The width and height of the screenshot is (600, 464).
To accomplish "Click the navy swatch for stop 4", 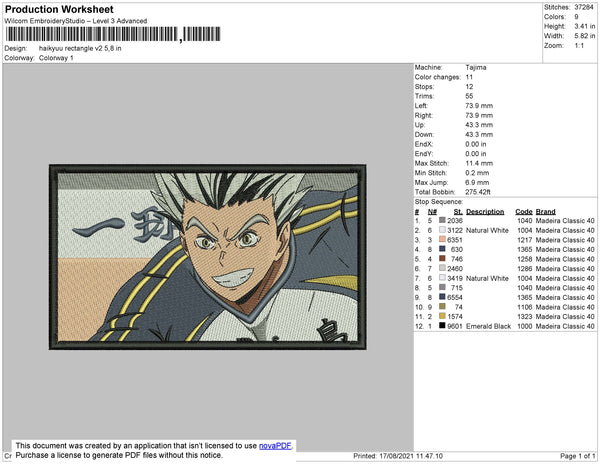I will tap(442, 249).
